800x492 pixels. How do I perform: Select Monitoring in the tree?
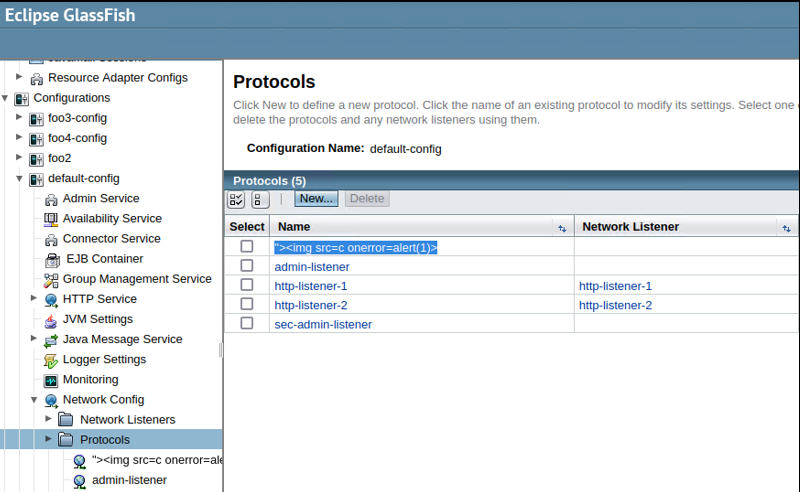pyautogui.click(x=90, y=380)
